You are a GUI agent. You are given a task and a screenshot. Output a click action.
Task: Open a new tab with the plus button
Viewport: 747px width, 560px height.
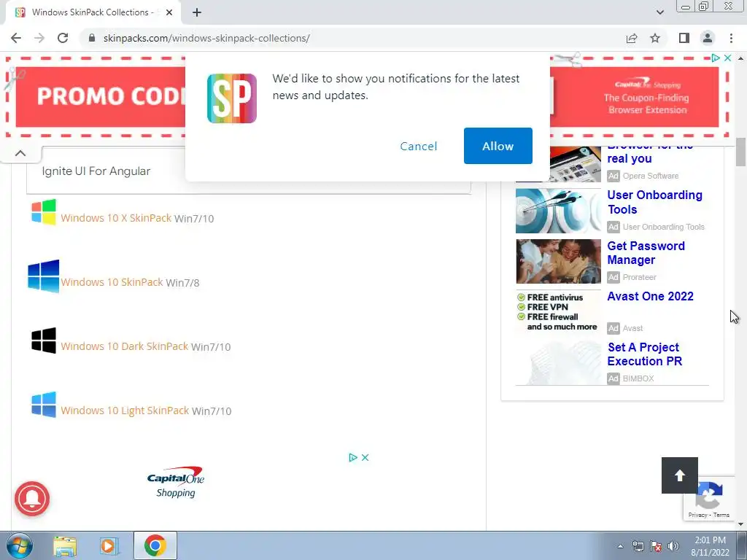(197, 12)
